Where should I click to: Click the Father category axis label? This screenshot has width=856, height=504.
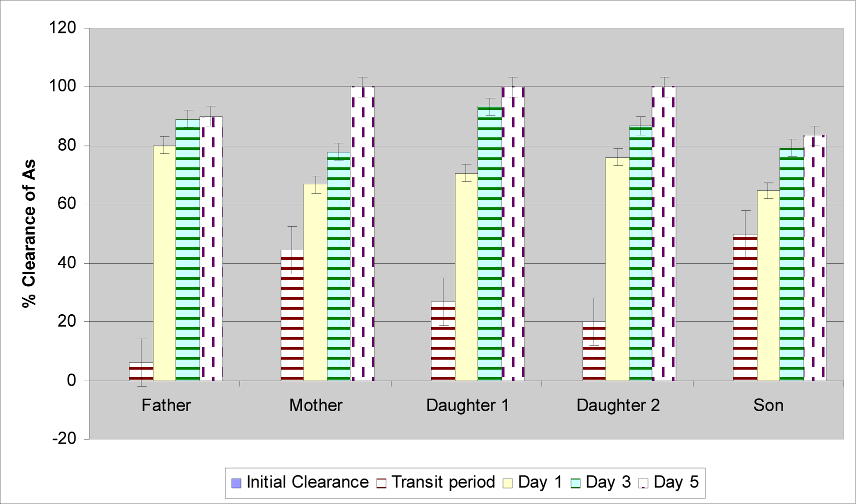[166, 405]
